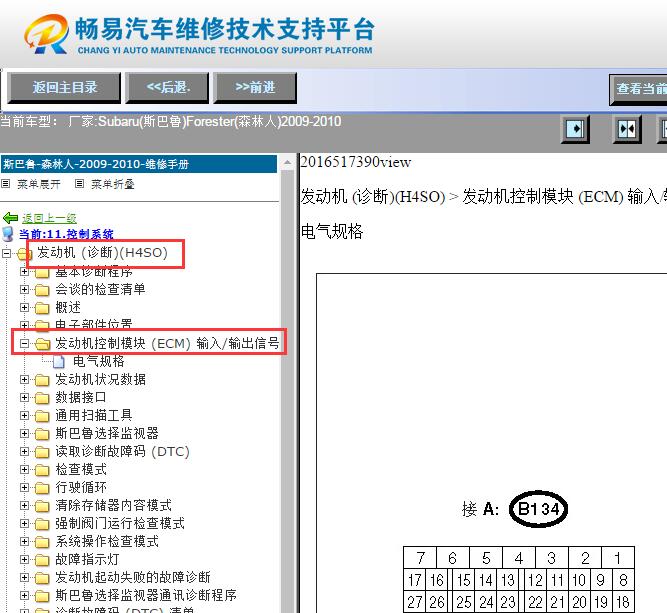Viewport: 667px width, 613px height.
Task: Click the 菜单折叠 label
Action: coord(113,184)
